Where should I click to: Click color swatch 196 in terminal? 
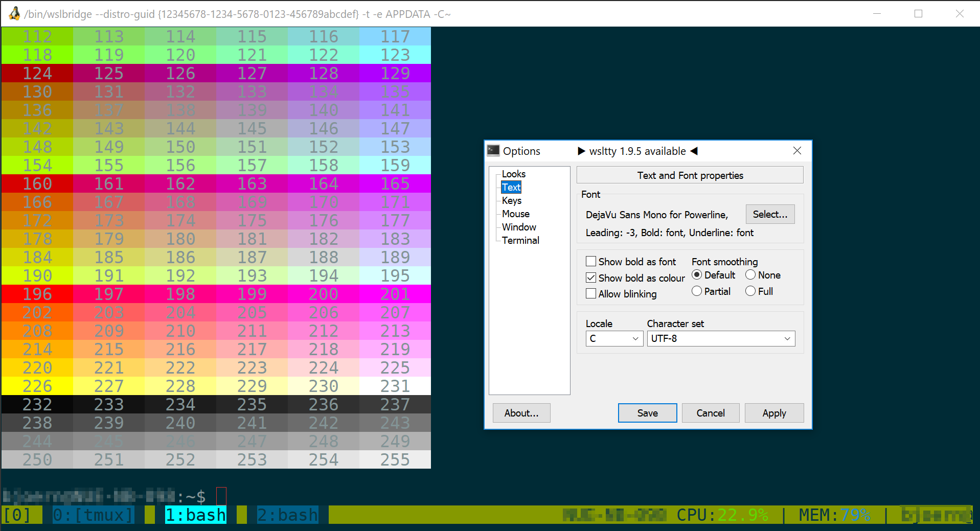(x=37, y=294)
